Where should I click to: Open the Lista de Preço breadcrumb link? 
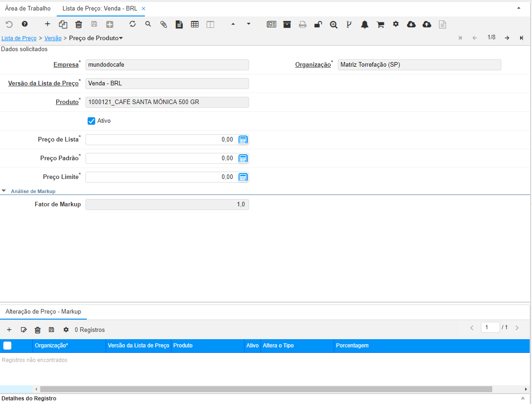tap(19, 38)
